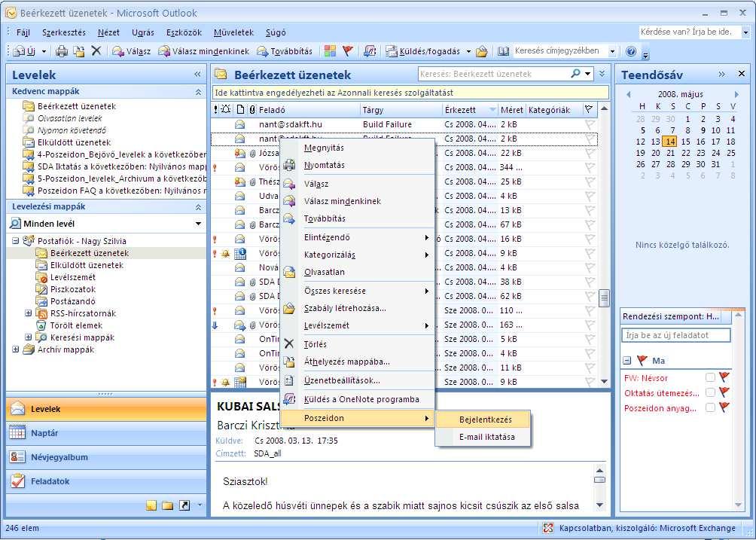Click the delete X icon in the toolbar

point(96,50)
